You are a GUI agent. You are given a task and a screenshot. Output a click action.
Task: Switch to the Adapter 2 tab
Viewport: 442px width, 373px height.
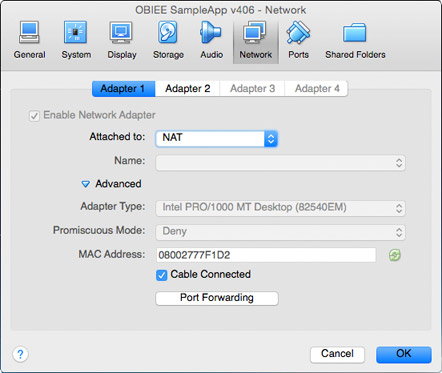click(x=187, y=89)
